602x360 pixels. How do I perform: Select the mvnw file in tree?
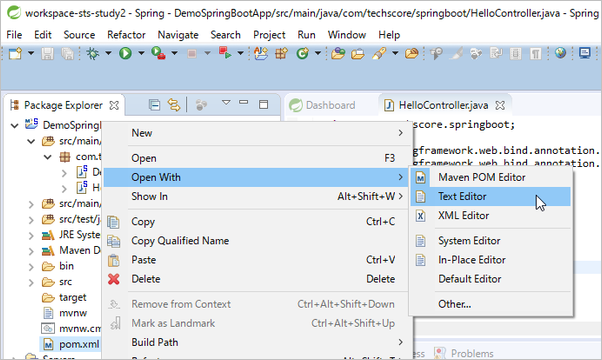pos(73,313)
